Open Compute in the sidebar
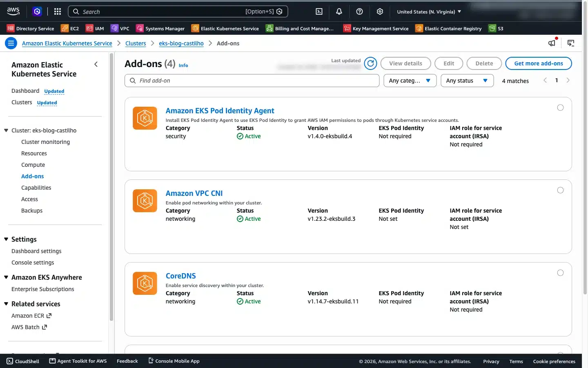This screenshot has width=588, height=368. click(33, 165)
